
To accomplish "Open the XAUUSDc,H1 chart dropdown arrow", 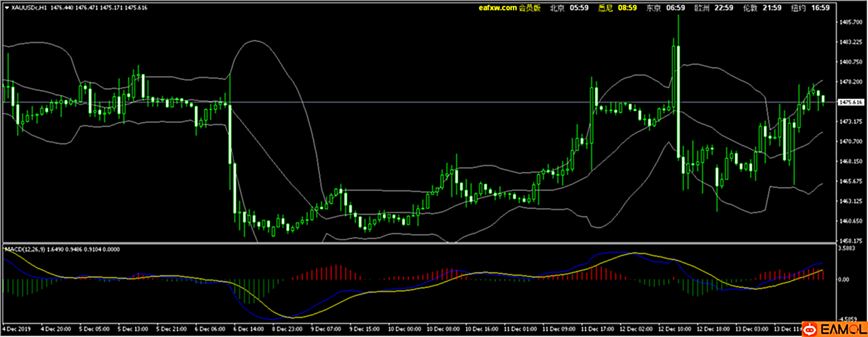I will coord(7,8).
